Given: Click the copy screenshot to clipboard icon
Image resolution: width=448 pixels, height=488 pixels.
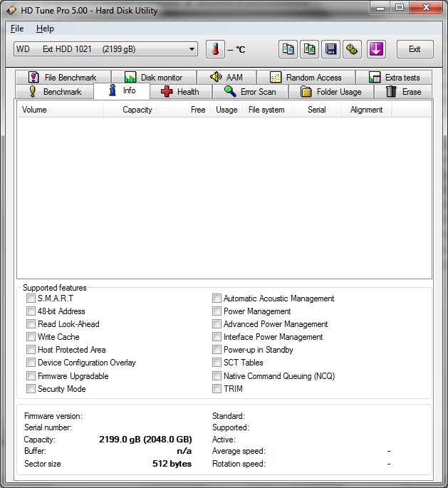Looking at the screenshot, I should coord(310,49).
